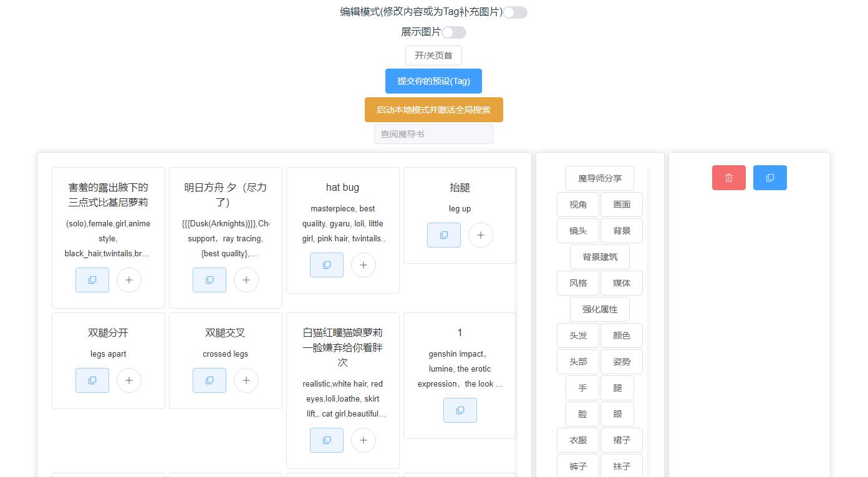Click the blue copy icon in right panel
This screenshot has width=868, height=477.
[769, 178]
